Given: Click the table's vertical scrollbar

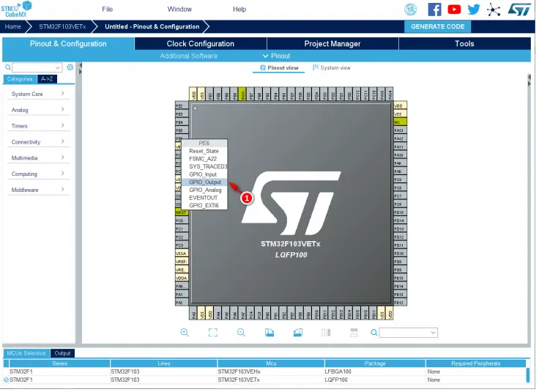Looking at the screenshot, I should (527, 375).
